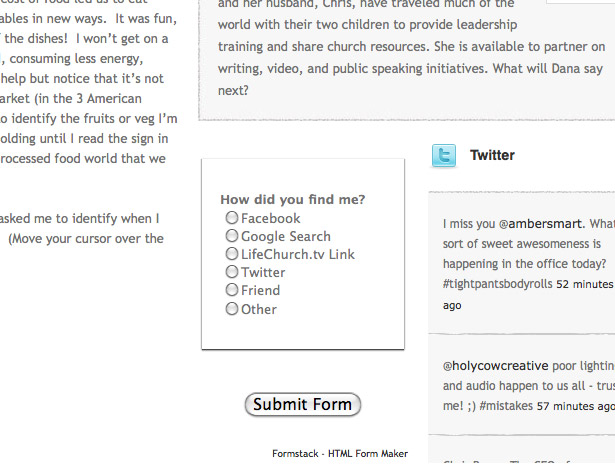The height and width of the screenshot is (475, 615).
Task: Choose the Other radio option
Action: (x=232, y=309)
